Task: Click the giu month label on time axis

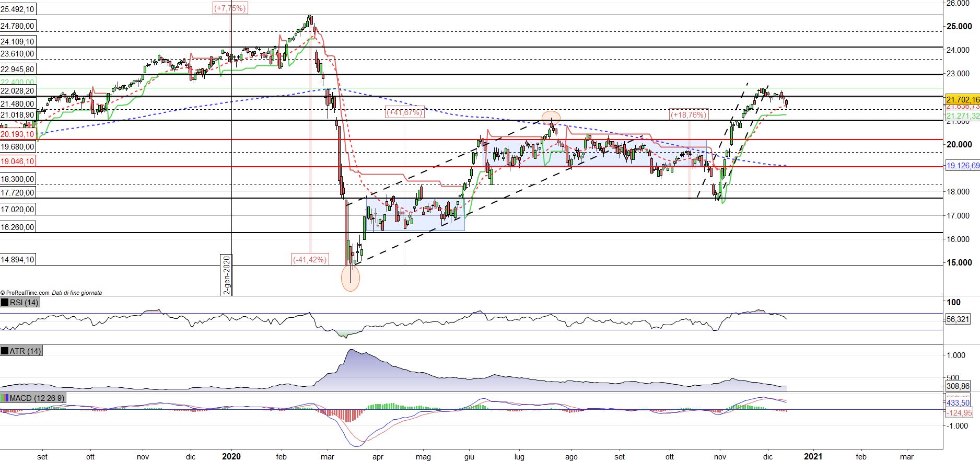Action: click(x=469, y=457)
